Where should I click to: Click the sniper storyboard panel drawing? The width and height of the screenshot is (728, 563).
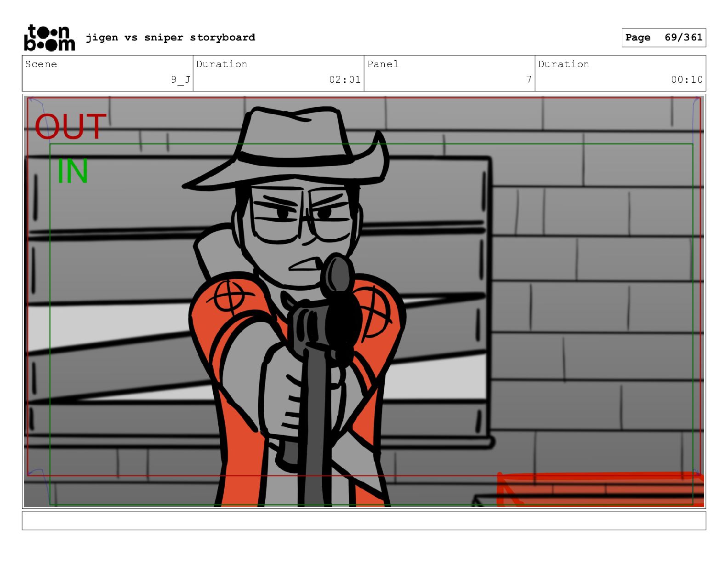(364, 301)
